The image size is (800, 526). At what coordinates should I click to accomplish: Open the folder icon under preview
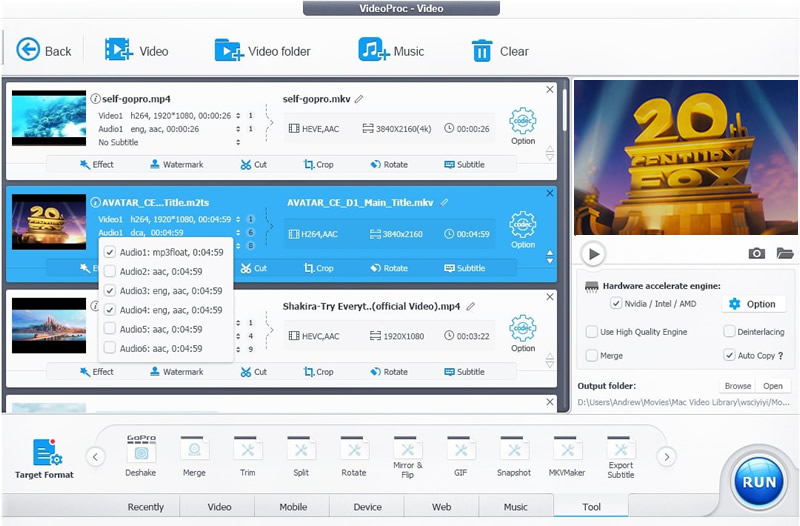pos(785,253)
